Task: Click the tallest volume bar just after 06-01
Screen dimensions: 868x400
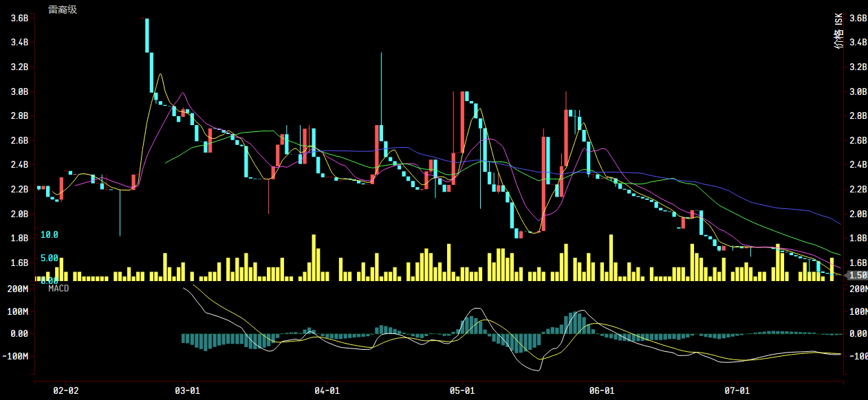Action: click(611, 258)
